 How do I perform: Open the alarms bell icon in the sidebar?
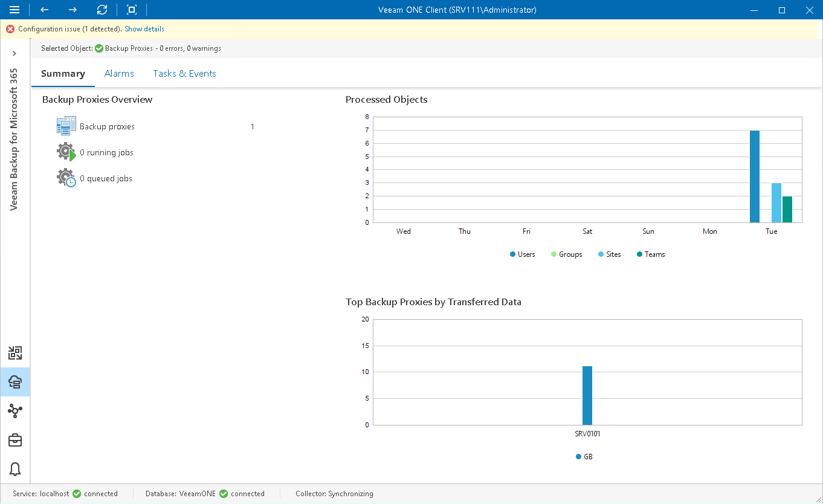[15, 470]
